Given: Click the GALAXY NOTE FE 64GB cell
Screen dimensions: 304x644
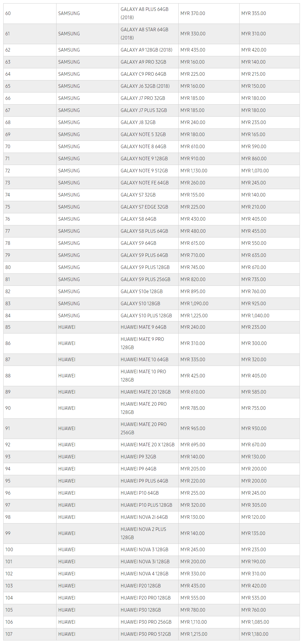Looking at the screenshot, I should tap(144, 183).
